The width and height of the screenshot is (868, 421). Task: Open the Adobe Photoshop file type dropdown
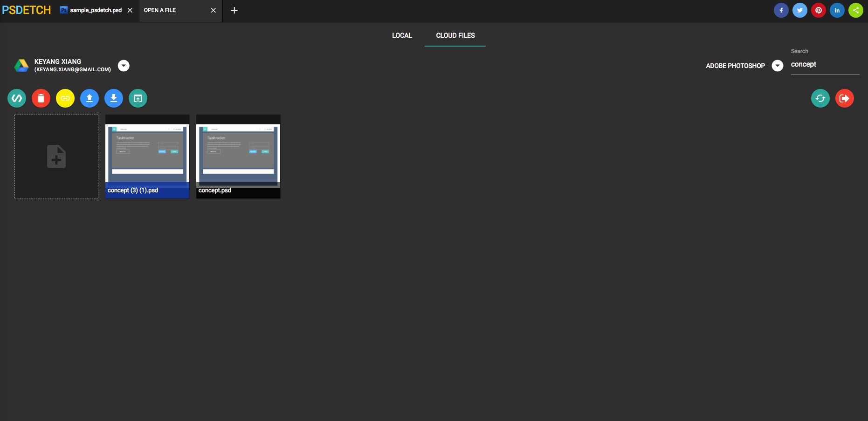[x=777, y=66]
